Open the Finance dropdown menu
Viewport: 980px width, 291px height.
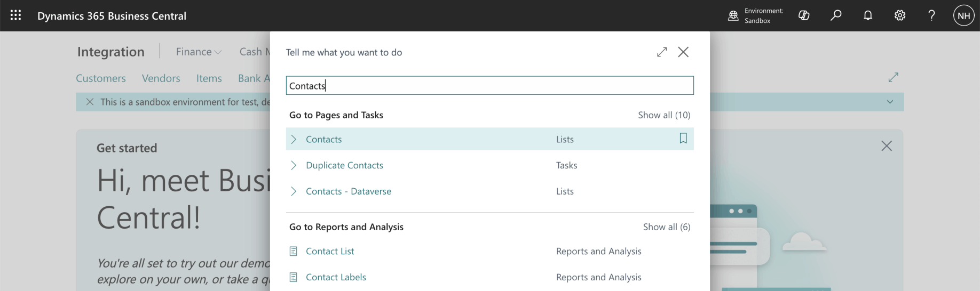pyautogui.click(x=199, y=52)
